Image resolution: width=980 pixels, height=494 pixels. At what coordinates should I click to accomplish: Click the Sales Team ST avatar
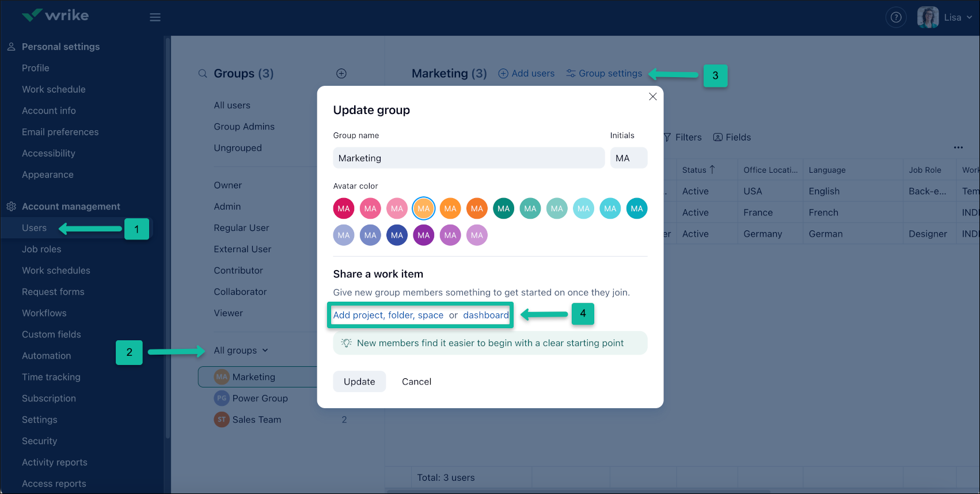222,420
